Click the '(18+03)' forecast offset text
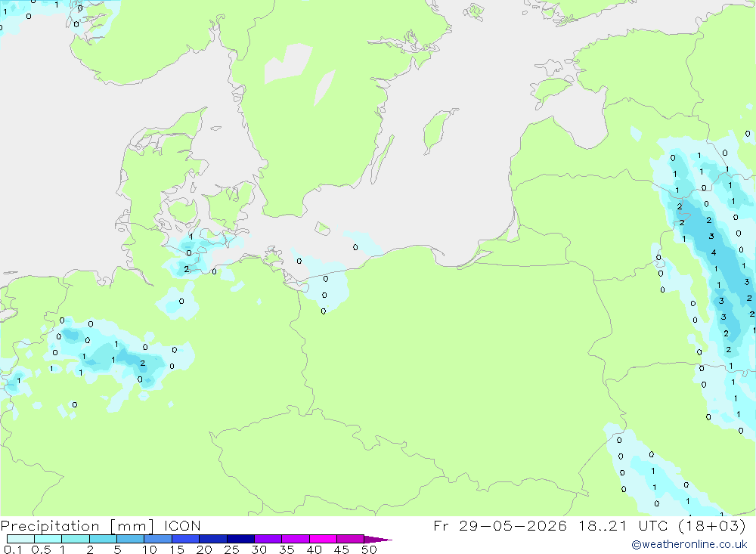 pyautogui.click(x=711, y=525)
